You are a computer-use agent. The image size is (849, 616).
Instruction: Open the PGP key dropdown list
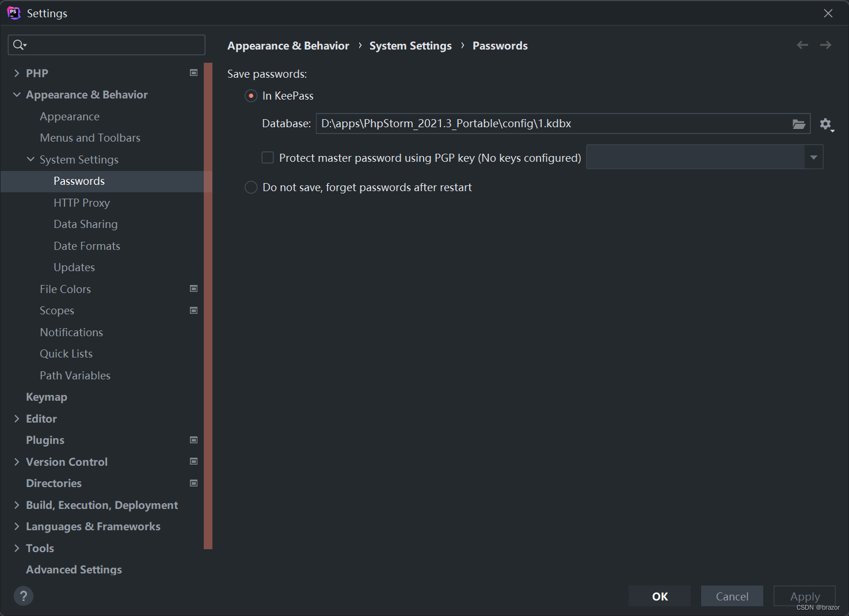point(813,157)
